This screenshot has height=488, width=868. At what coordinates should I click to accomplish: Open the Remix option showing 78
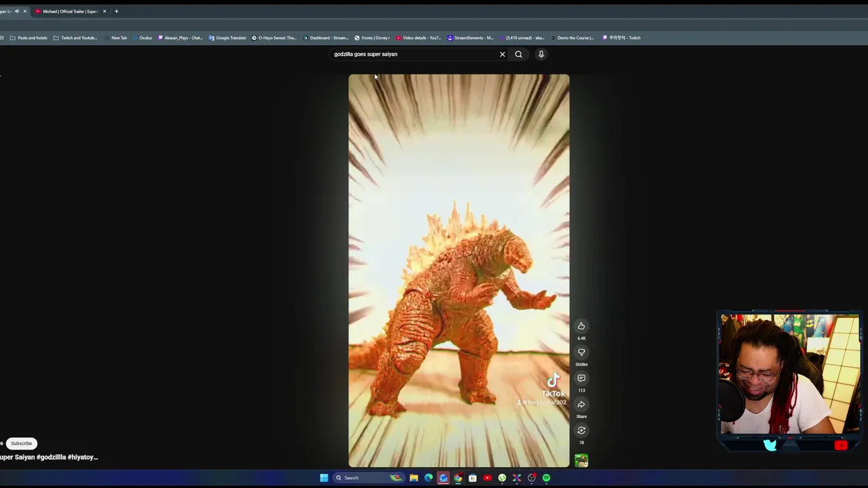(581, 430)
